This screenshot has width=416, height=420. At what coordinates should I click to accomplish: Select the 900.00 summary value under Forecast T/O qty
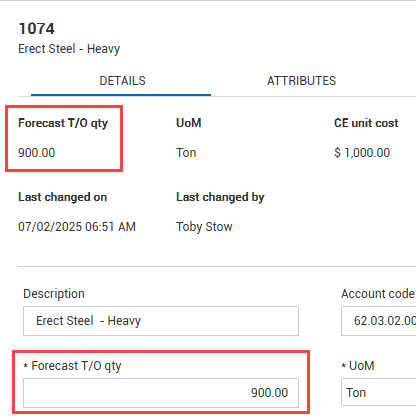tap(37, 153)
